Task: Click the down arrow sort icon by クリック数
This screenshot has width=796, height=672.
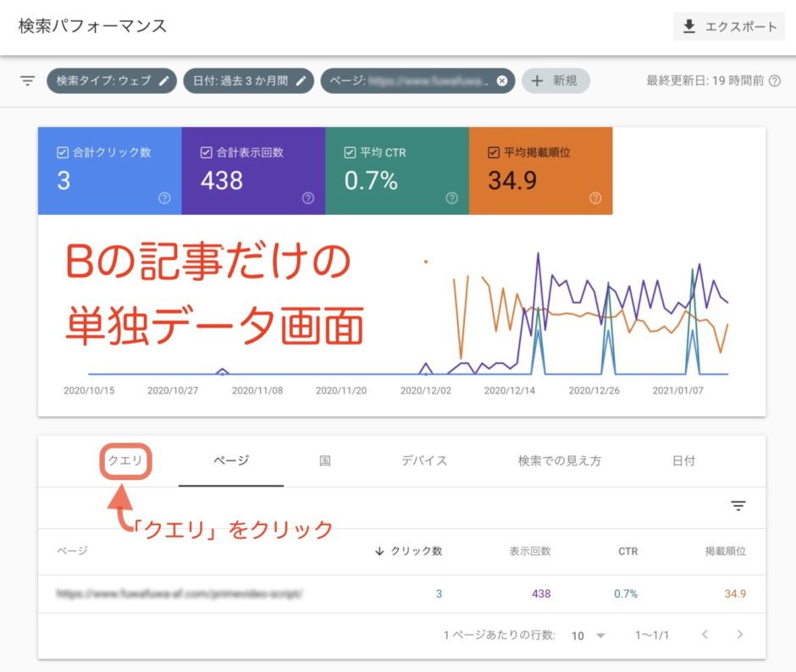Action: pos(379,551)
